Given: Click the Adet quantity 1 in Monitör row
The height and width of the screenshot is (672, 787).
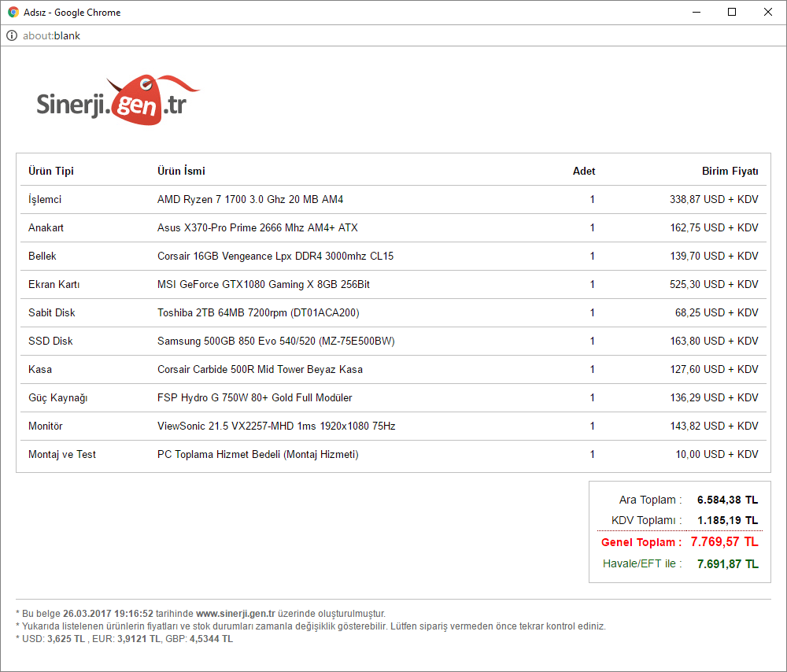Looking at the screenshot, I should 593,426.
